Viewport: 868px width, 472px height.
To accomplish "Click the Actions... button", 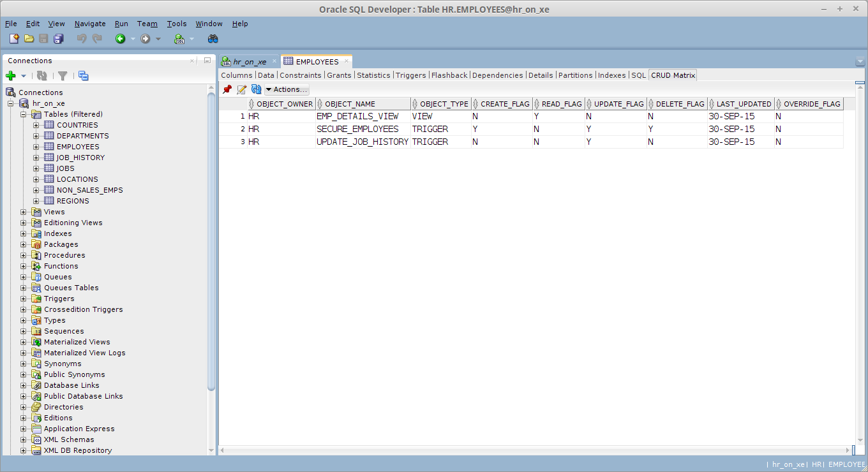I will [287, 89].
